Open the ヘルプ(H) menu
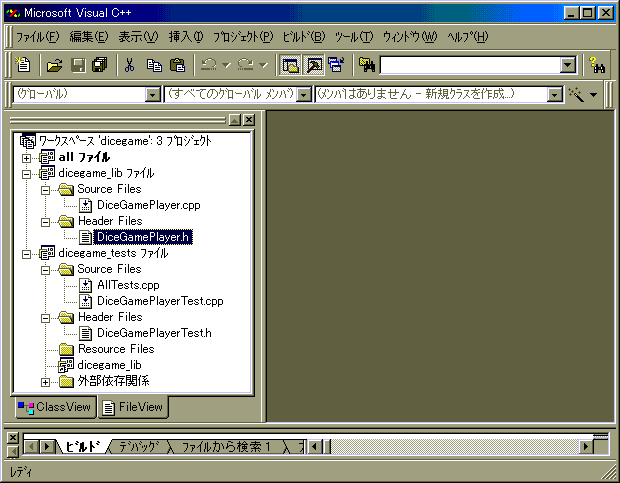Viewport: 620px width, 483px height. [468, 37]
